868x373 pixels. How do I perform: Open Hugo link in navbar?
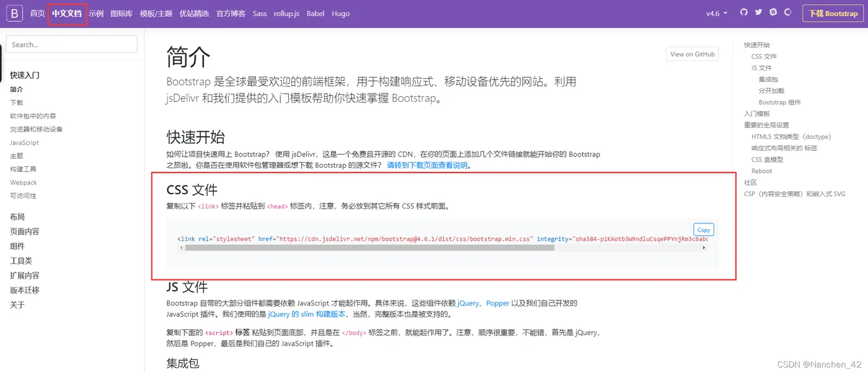340,13
